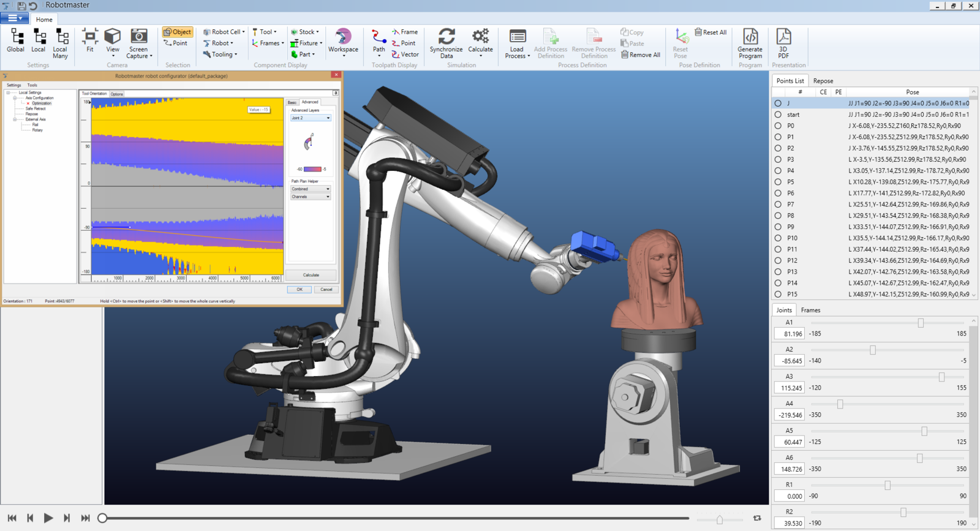Open the Robot Cell display dropdown
This screenshot has width=980, height=531.
click(x=224, y=32)
